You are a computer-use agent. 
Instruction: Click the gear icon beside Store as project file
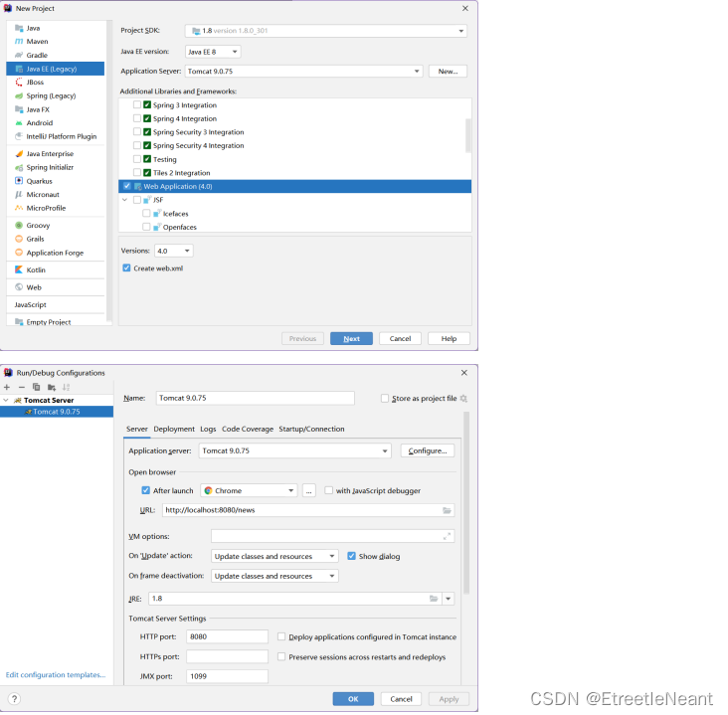[463, 399]
